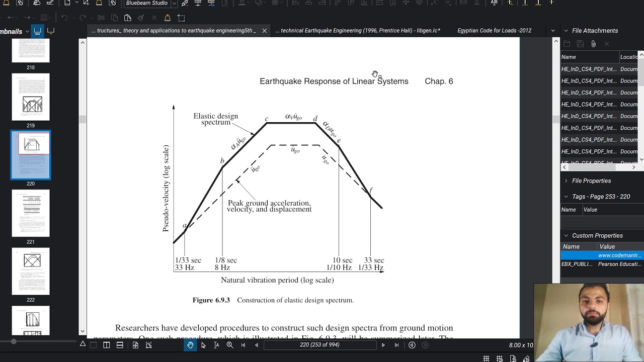Collapse the File Attachments section
644x362 pixels.
[x=566, y=31]
